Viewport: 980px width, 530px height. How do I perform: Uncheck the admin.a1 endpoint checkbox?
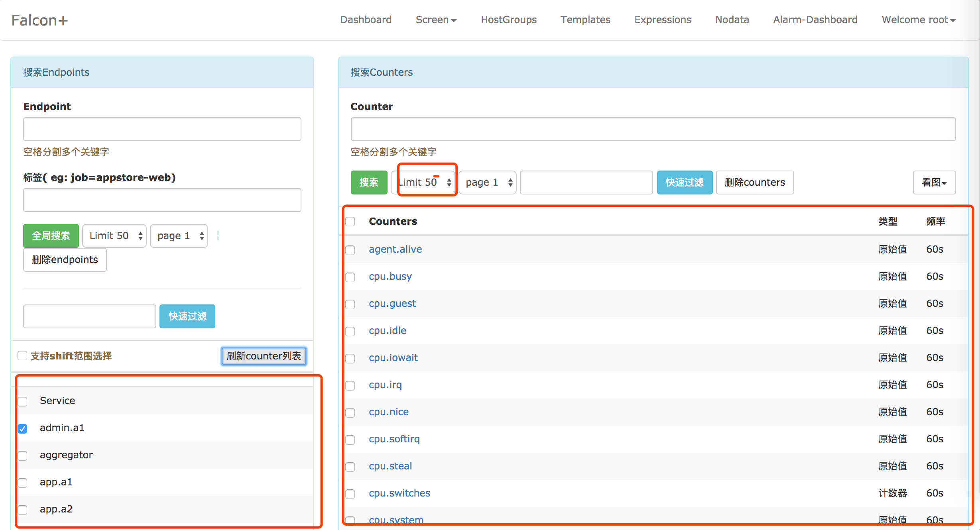pos(23,429)
